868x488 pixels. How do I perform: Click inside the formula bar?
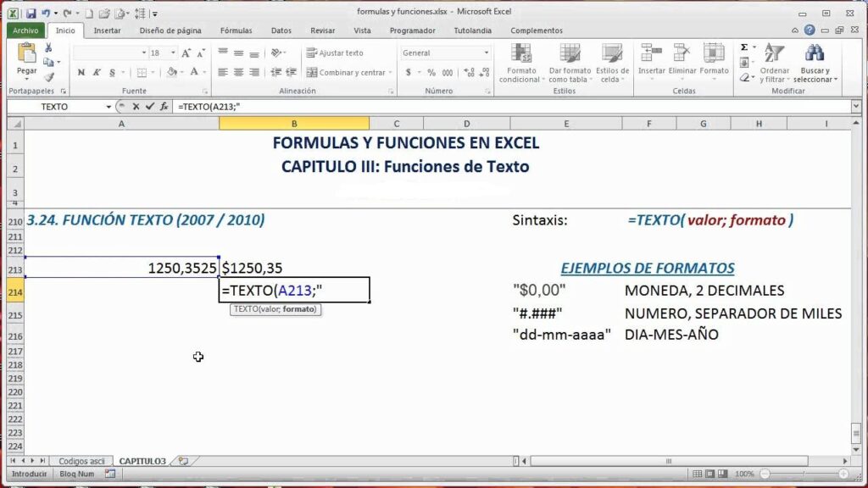pos(512,107)
